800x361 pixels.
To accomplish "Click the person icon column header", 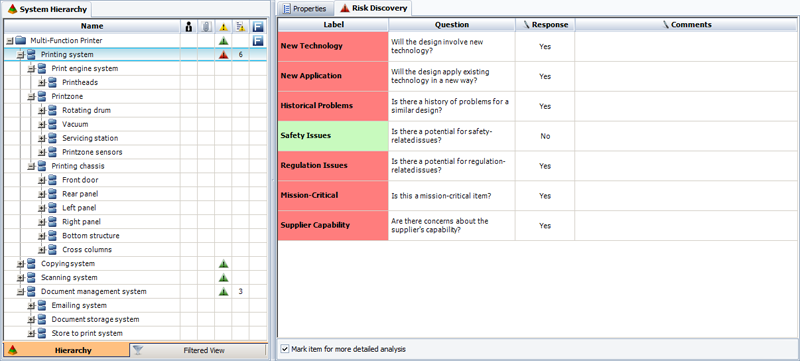I will (189, 26).
